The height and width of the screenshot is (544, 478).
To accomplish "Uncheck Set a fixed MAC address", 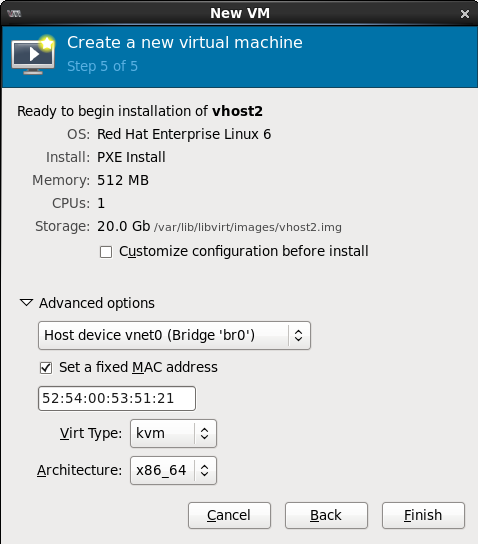I will pyautogui.click(x=46, y=368).
